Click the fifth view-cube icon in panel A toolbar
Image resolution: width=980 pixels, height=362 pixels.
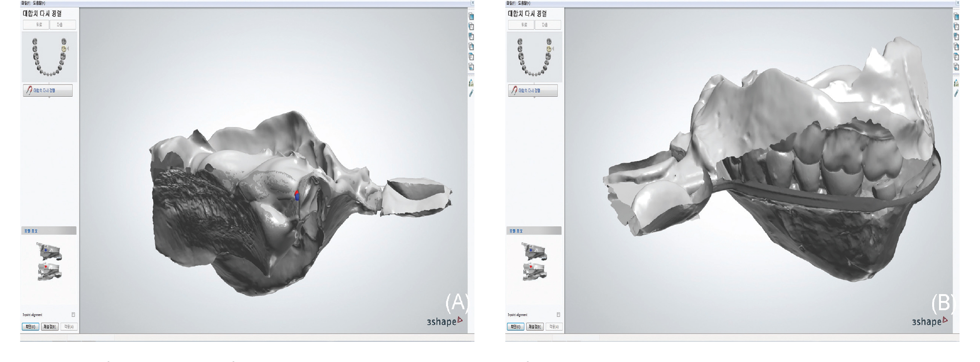[x=471, y=57]
